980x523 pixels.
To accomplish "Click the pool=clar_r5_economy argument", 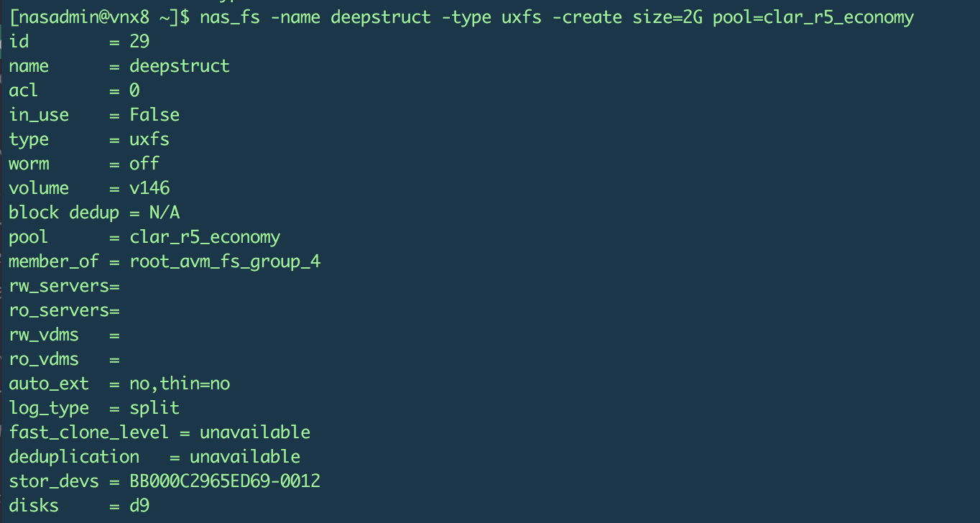I will click(x=813, y=17).
